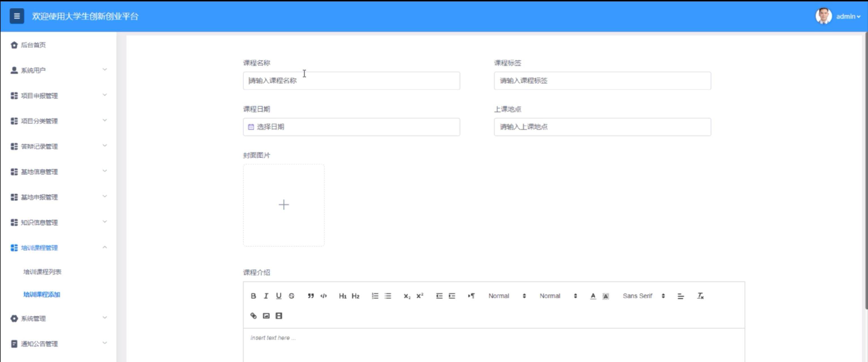This screenshot has height=362, width=868.
Task: Insert an image into course introduction
Action: [266, 316]
